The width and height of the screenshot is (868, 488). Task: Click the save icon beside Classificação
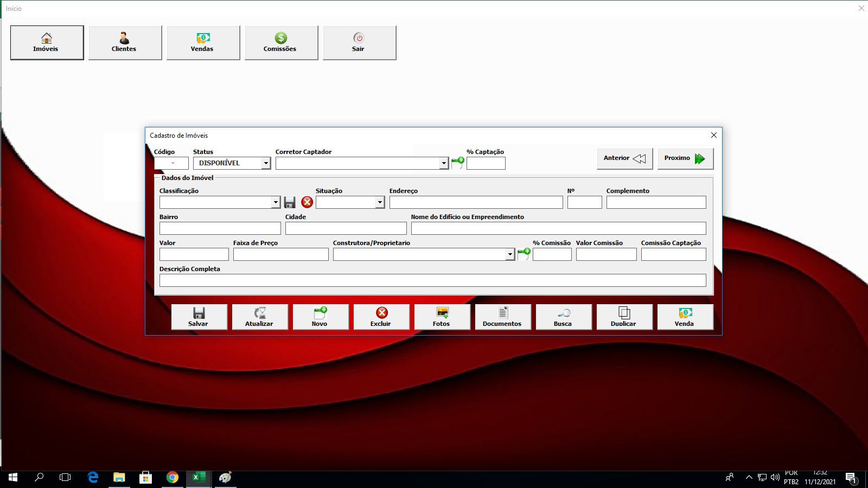tap(290, 202)
